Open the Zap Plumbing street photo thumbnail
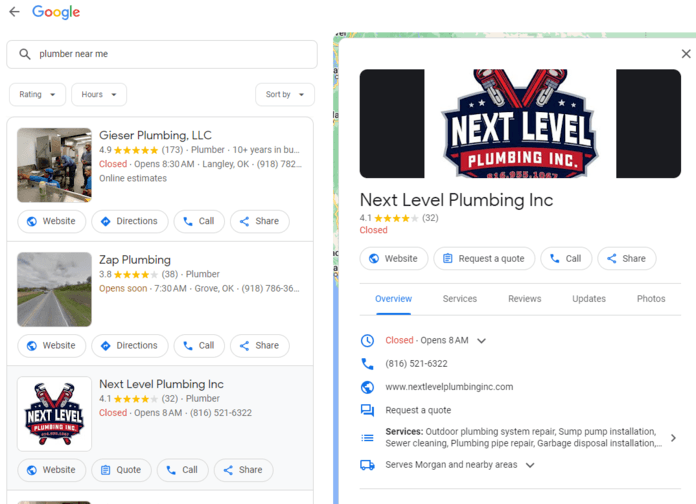Screen dimensions: 696x504 pyautogui.click(x=55, y=290)
